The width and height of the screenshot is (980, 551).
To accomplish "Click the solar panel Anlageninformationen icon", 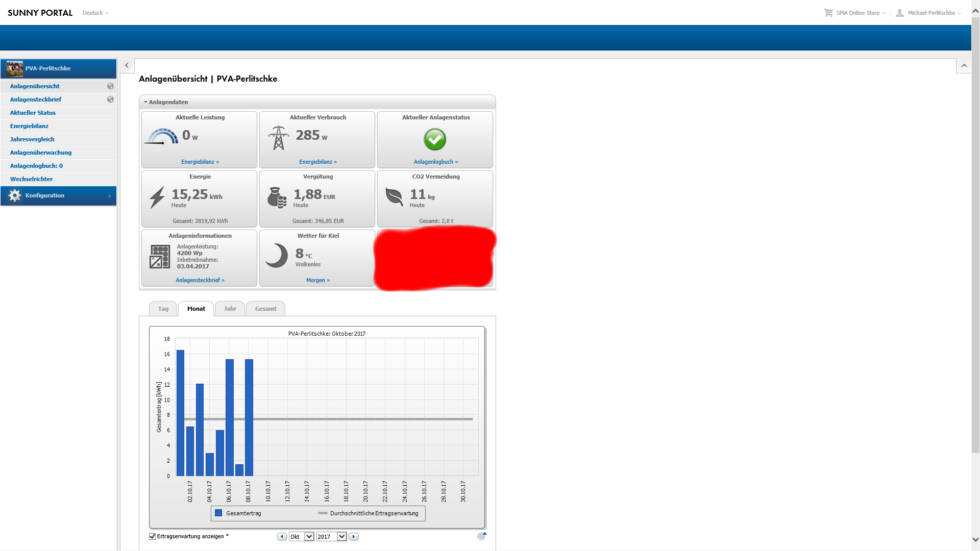I will tap(160, 257).
